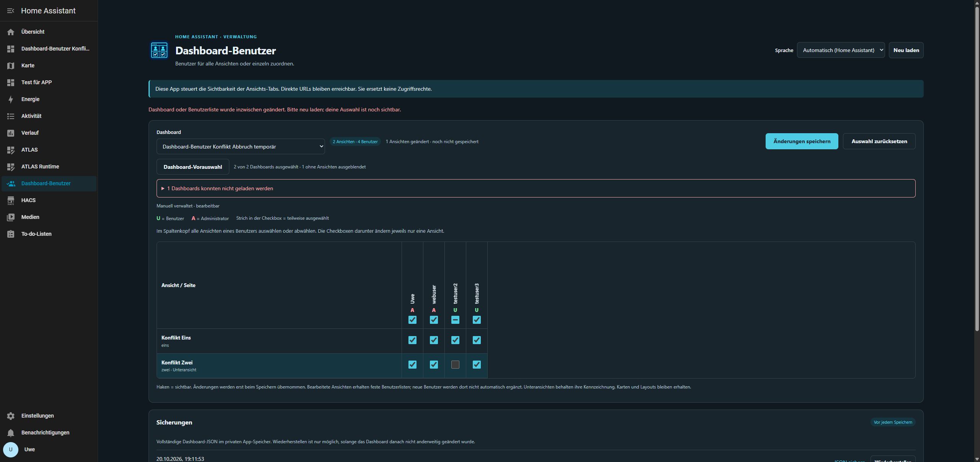980x462 pixels.
Task: Click the Einstellungen gear icon
Action: point(11,416)
